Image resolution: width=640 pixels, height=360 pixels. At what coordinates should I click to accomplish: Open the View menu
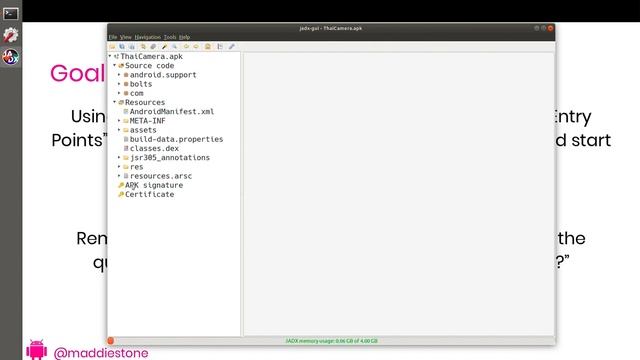126,37
